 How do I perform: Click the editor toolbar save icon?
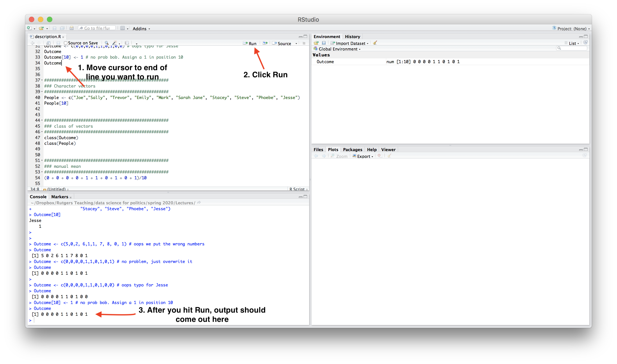(x=58, y=43)
